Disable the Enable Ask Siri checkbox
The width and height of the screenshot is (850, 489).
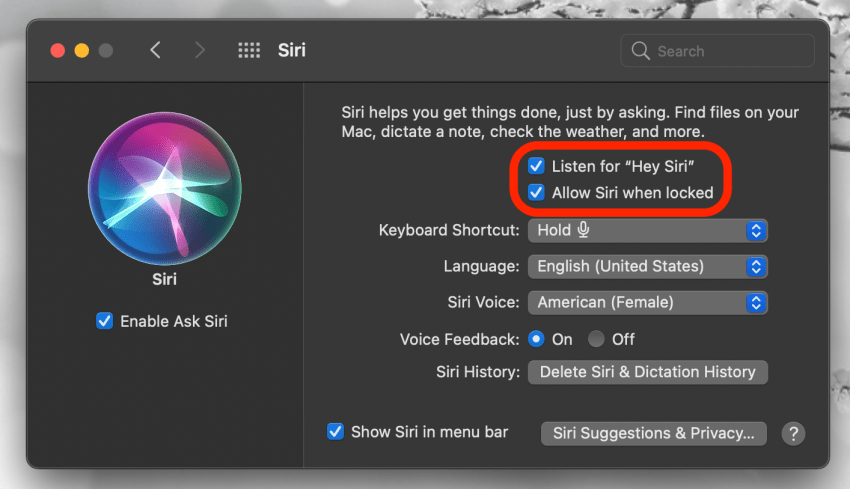point(105,321)
